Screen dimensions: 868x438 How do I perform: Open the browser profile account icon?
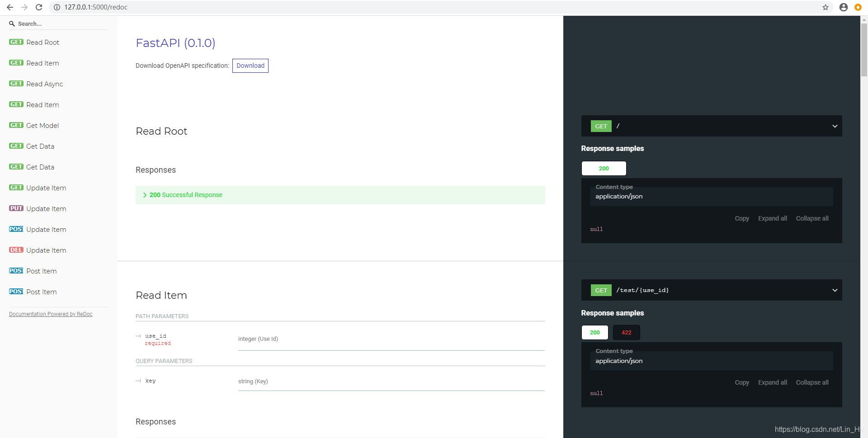(x=844, y=7)
